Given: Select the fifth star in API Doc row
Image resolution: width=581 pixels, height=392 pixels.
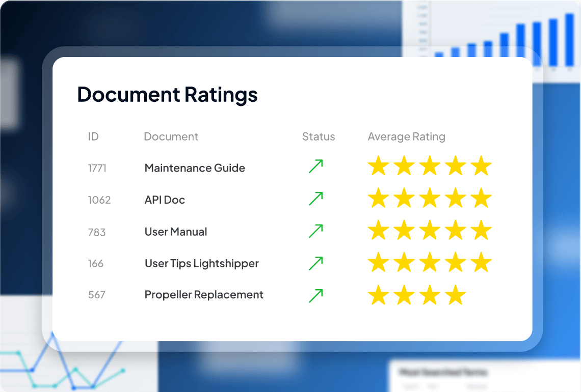Looking at the screenshot, I should pos(481,199).
